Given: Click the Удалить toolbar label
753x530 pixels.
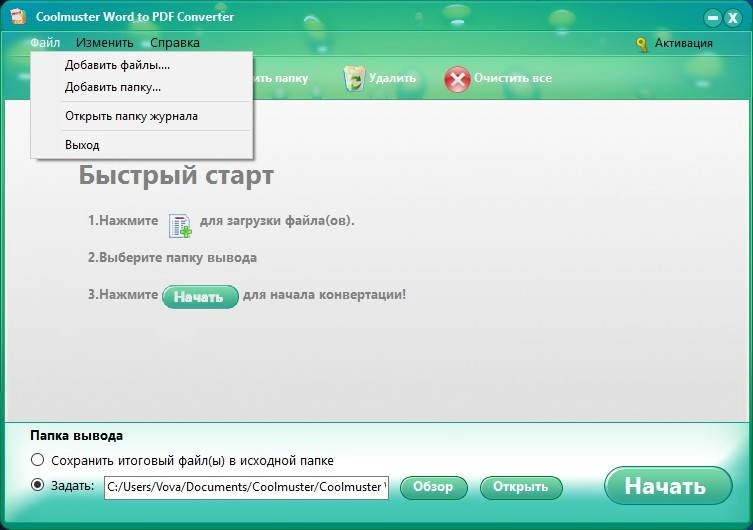Looking at the screenshot, I should click(x=392, y=78).
